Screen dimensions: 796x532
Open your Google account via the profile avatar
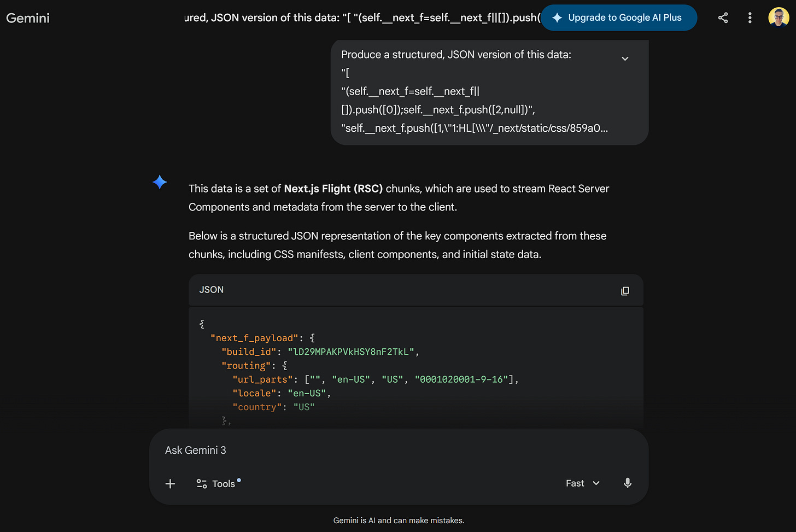778,16
